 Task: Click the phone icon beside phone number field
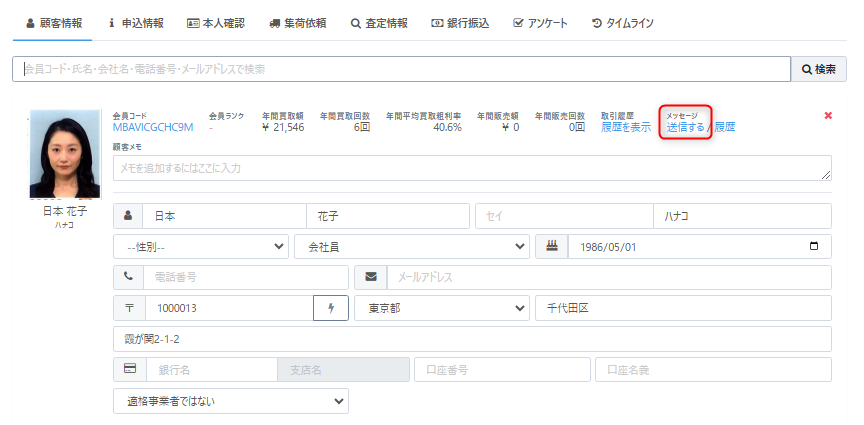click(x=129, y=277)
